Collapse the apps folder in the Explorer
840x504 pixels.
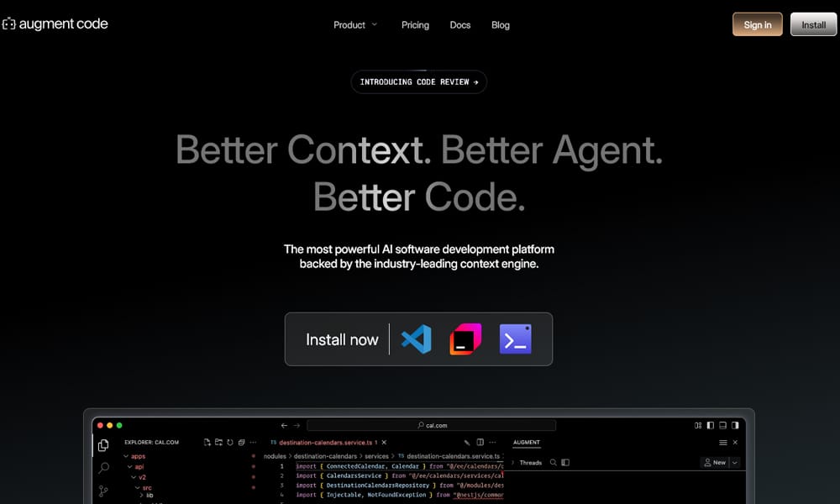point(126,456)
